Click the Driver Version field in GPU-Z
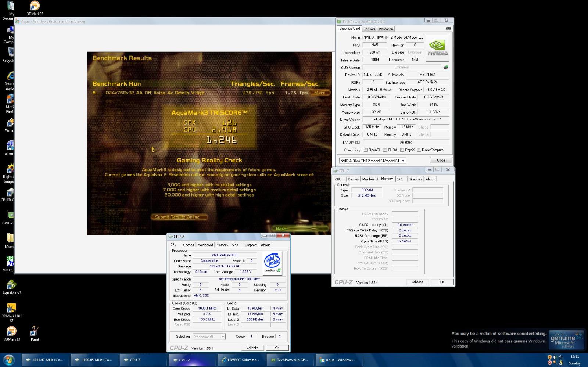 406,119
